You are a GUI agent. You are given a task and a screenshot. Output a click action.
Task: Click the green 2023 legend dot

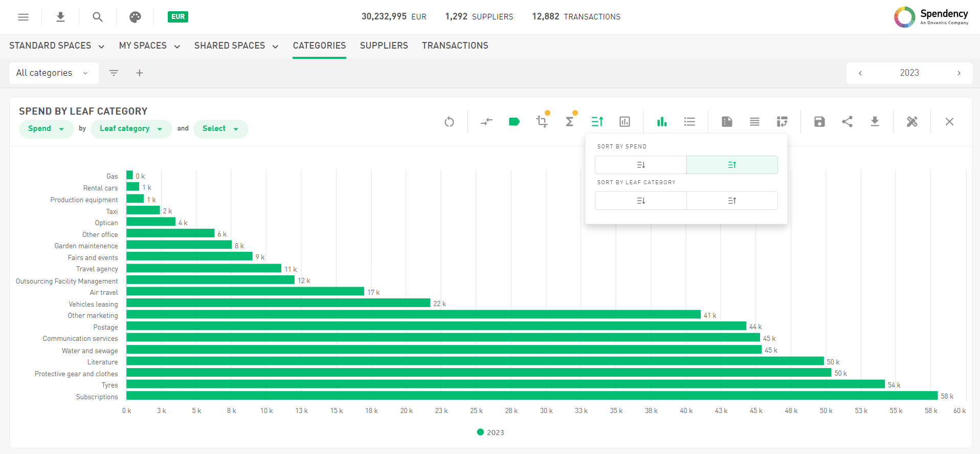[480, 432]
